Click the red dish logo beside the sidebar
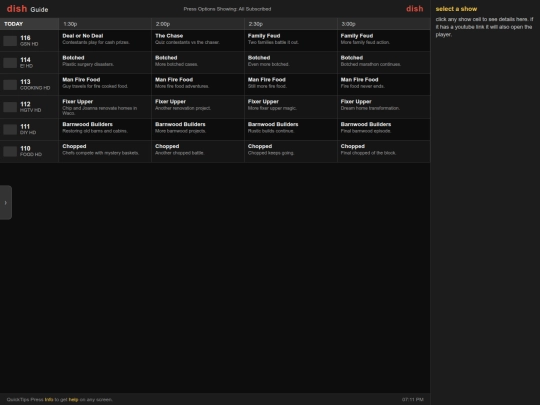Image resolution: width=540 pixels, height=405 pixels. [x=415, y=9]
